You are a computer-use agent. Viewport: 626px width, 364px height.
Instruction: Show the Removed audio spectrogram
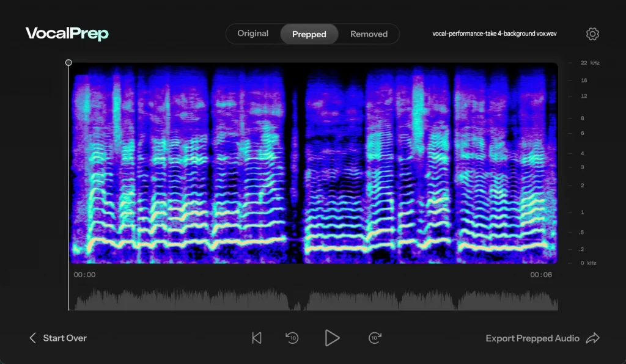[x=369, y=34]
